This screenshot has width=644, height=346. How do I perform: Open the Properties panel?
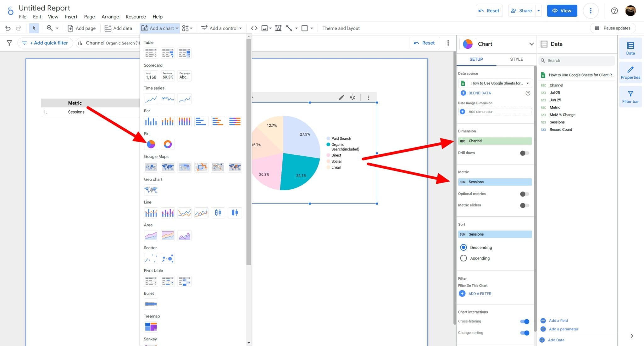[x=630, y=72]
